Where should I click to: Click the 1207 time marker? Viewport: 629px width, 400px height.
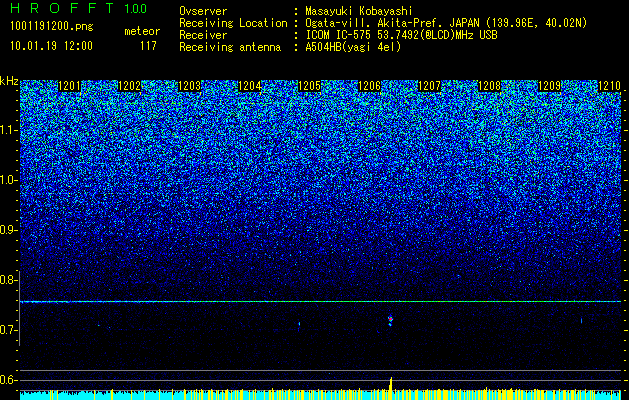(429, 86)
